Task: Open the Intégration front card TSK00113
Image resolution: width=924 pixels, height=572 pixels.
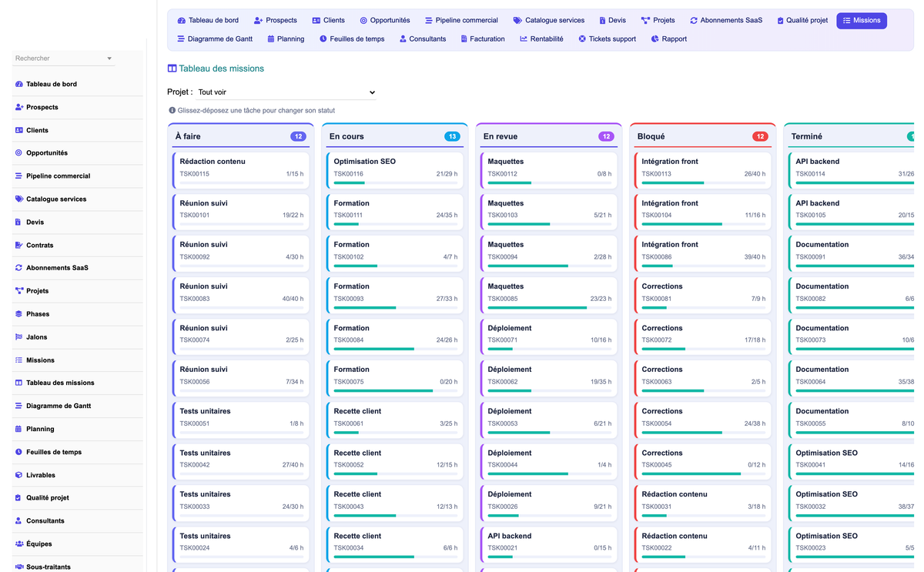Action: pyautogui.click(x=703, y=169)
